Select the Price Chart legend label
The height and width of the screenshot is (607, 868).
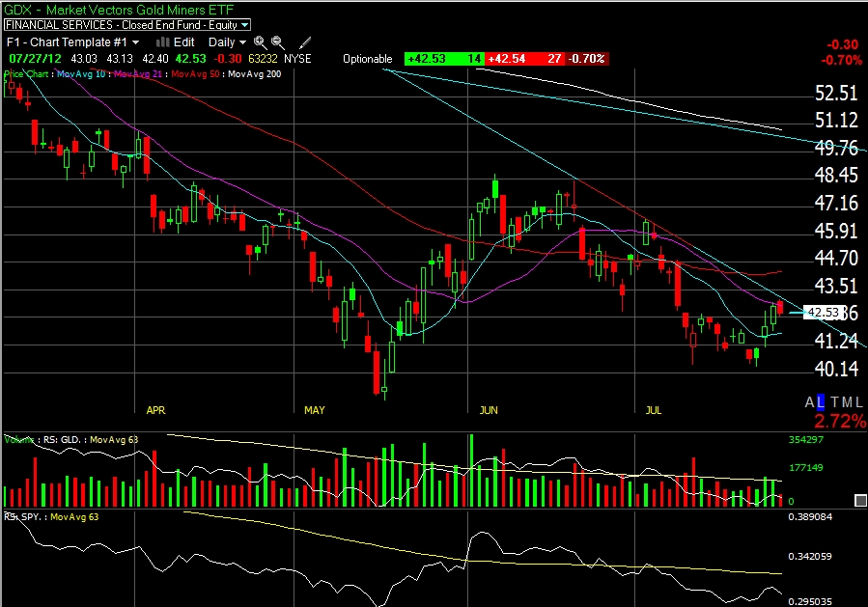point(26,74)
